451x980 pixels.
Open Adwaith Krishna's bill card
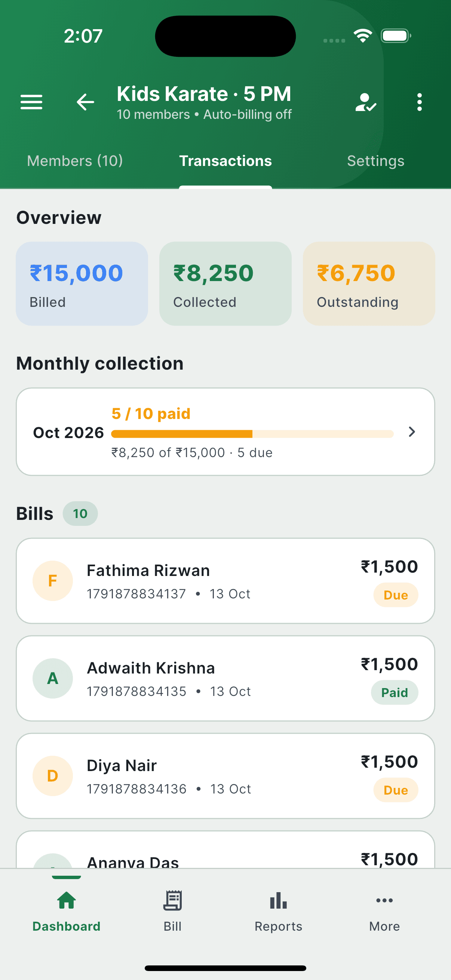click(x=225, y=678)
